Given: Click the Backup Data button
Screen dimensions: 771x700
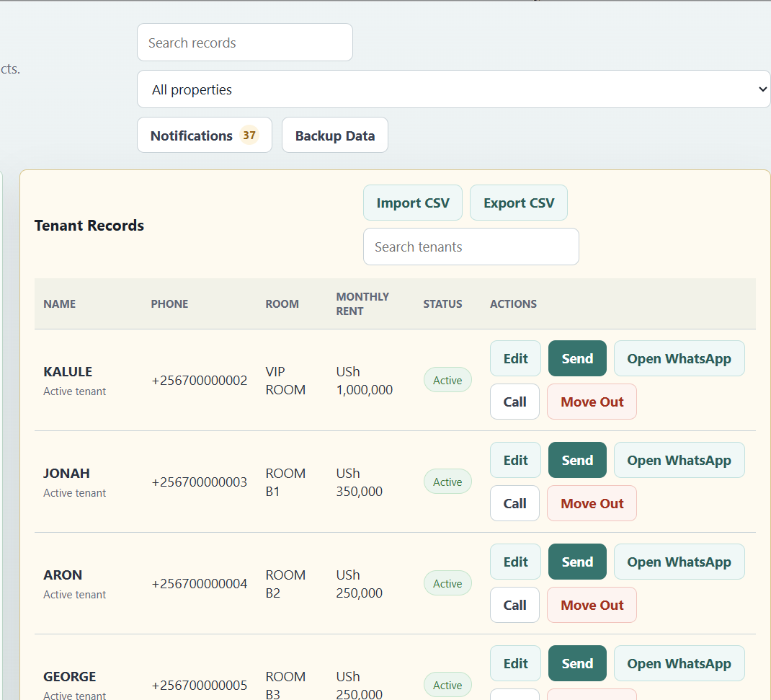Looking at the screenshot, I should tap(335, 136).
